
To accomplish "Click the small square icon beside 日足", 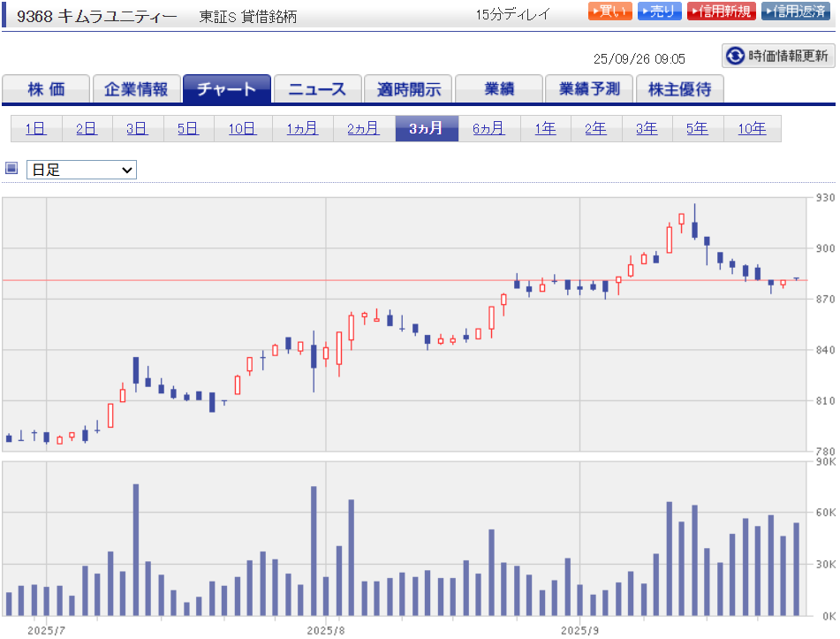I will (11, 169).
